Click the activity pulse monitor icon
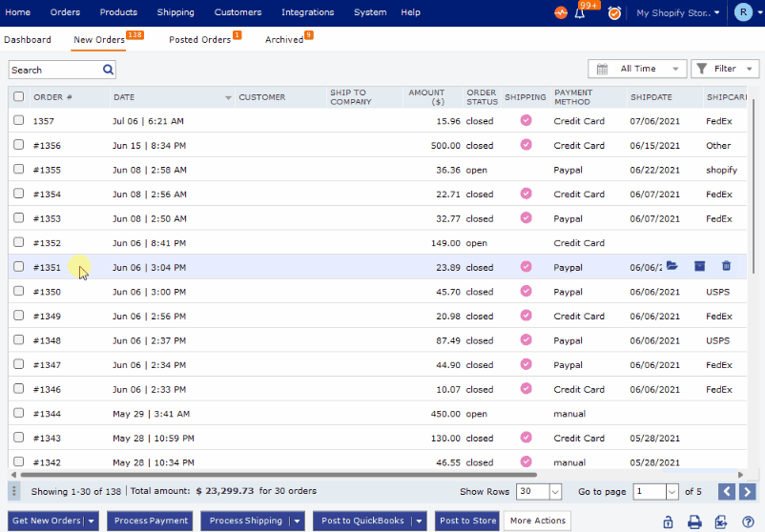 [560, 13]
